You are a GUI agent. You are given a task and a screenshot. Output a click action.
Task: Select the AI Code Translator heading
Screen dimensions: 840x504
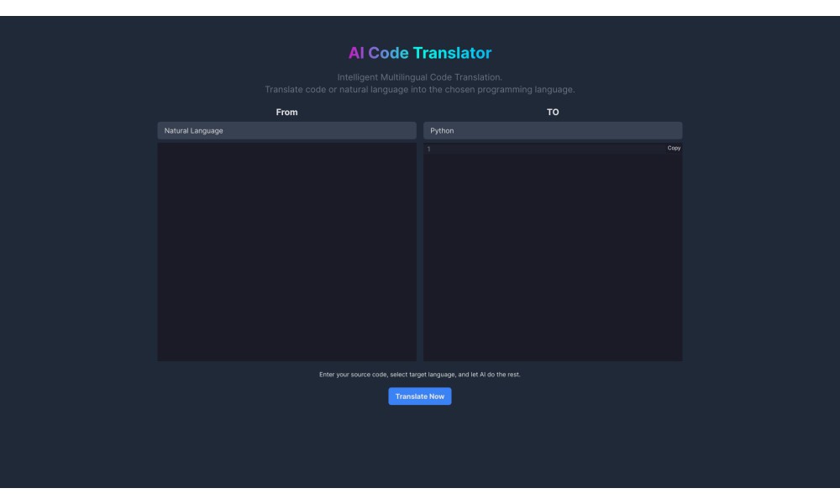pyautogui.click(x=419, y=52)
